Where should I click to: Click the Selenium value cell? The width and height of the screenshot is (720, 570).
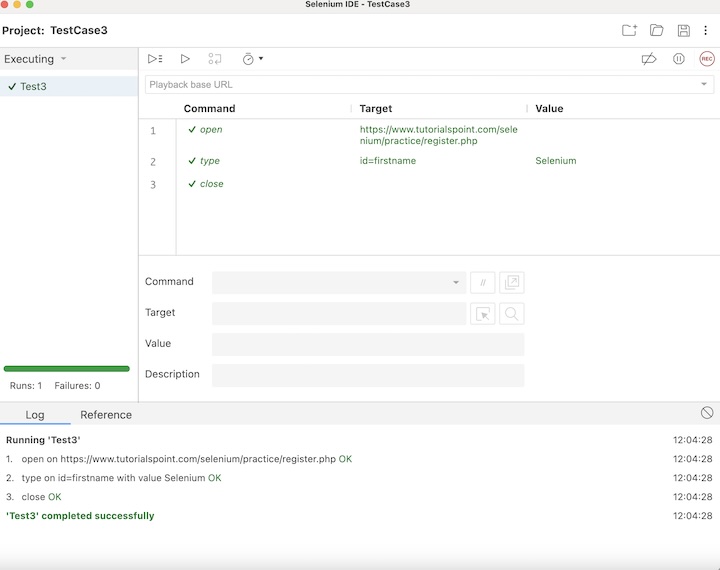[556, 161]
